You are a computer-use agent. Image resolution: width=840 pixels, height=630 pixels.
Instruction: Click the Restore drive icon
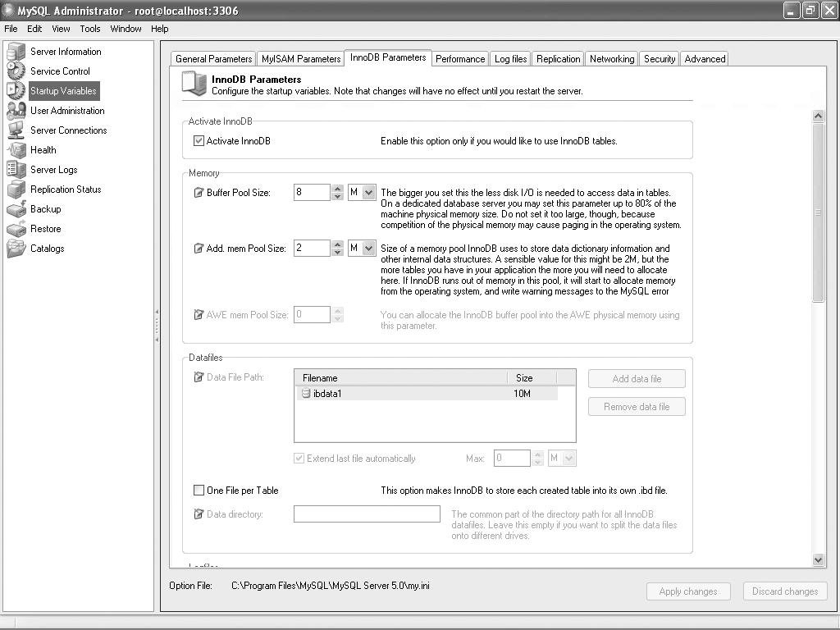16,229
